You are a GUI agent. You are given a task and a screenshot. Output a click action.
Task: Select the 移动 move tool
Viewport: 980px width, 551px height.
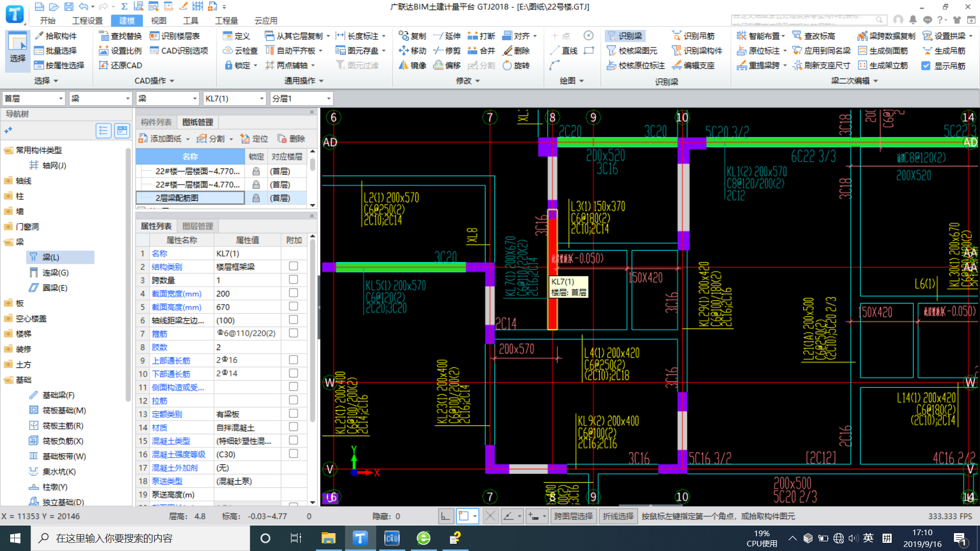point(412,51)
